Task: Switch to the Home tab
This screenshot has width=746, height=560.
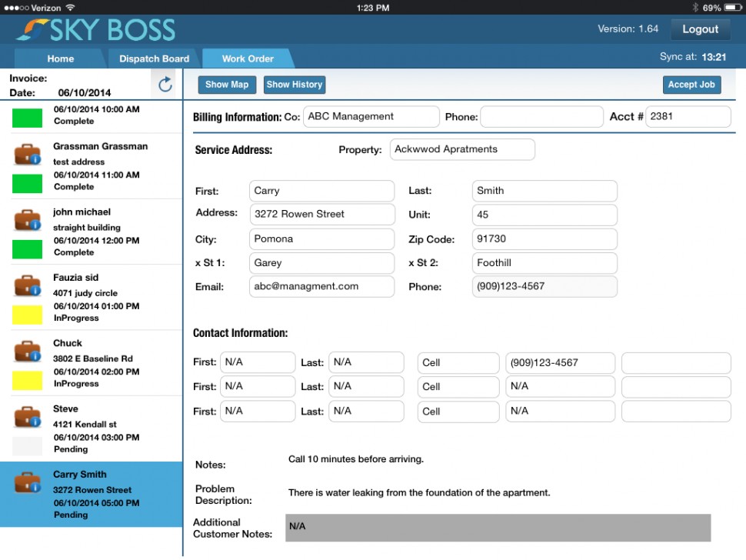Action: click(x=61, y=58)
